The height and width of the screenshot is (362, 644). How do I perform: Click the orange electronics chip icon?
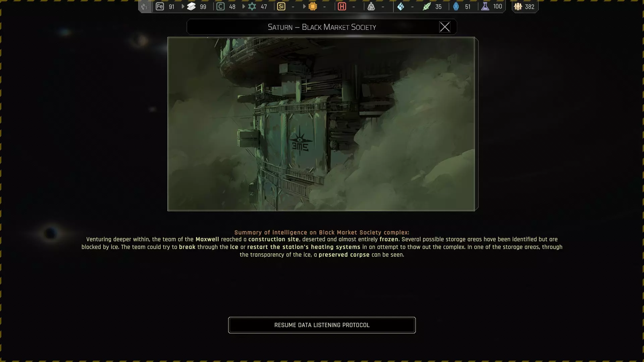(313, 6)
